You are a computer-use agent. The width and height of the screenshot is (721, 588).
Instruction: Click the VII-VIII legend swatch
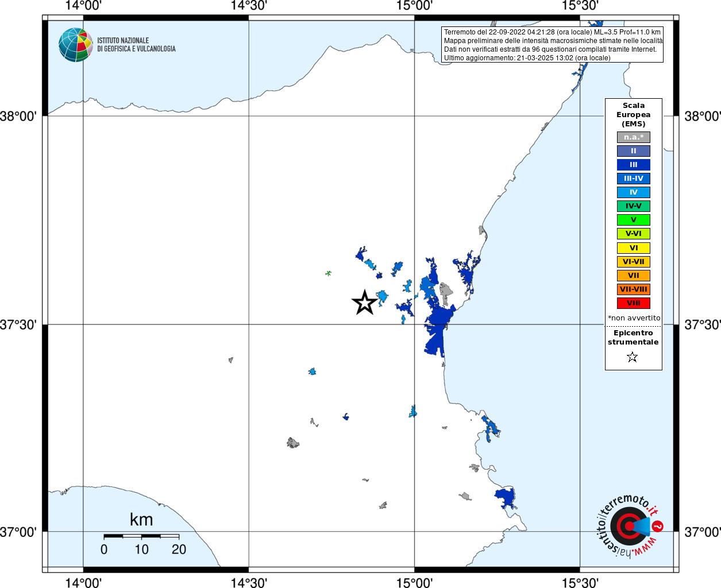tap(634, 289)
